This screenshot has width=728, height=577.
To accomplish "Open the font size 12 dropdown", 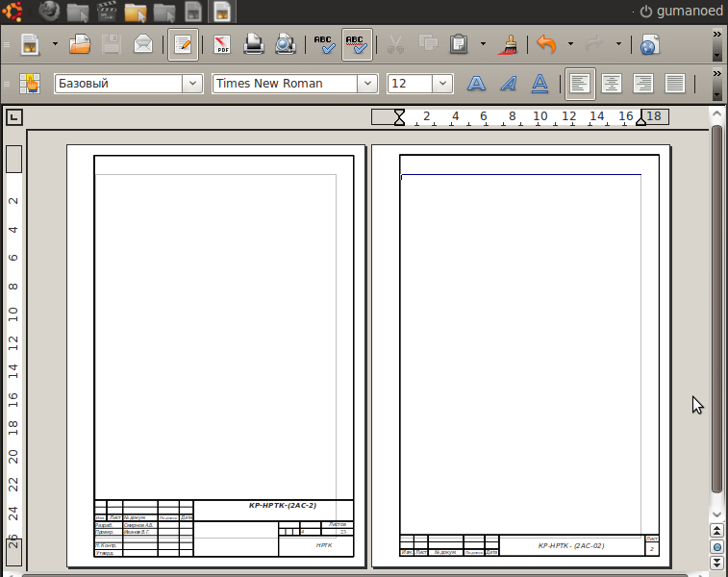I will [442, 84].
